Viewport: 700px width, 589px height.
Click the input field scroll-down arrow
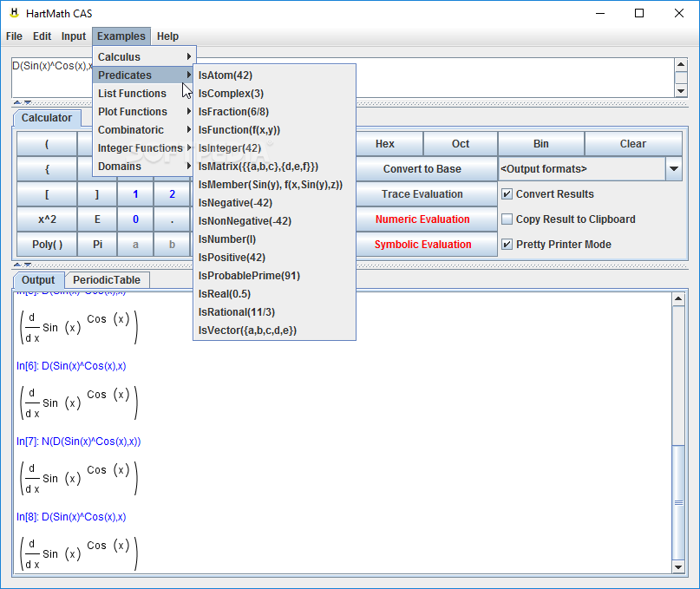pos(681,91)
